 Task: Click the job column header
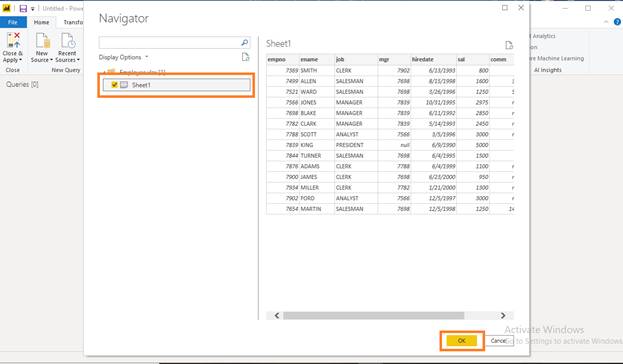click(356, 59)
